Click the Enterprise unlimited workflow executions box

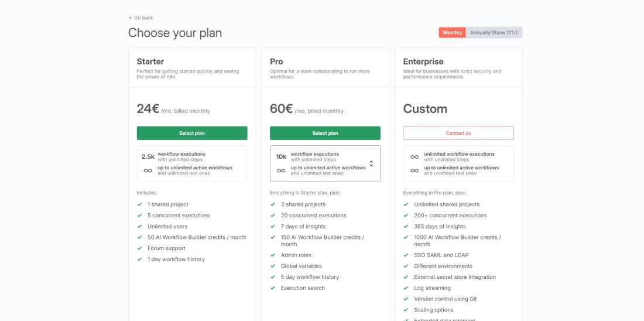coord(458,163)
